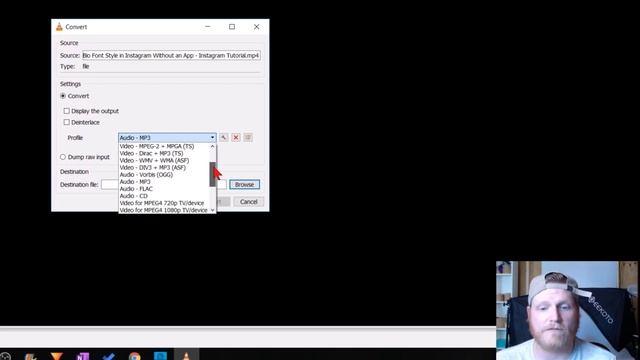This screenshot has height=360, width=640.
Task: Click the Destination file input field
Action: point(163,184)
